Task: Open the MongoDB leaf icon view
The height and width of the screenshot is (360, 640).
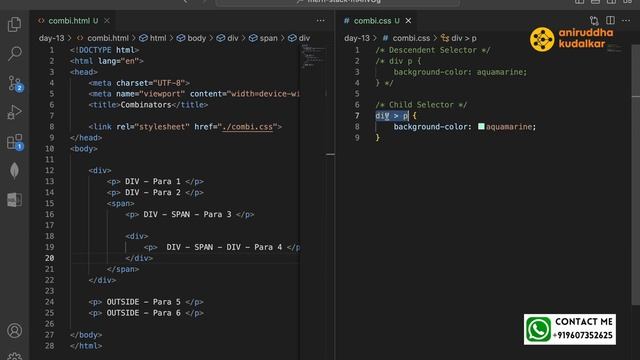Action: coord(15,171)
